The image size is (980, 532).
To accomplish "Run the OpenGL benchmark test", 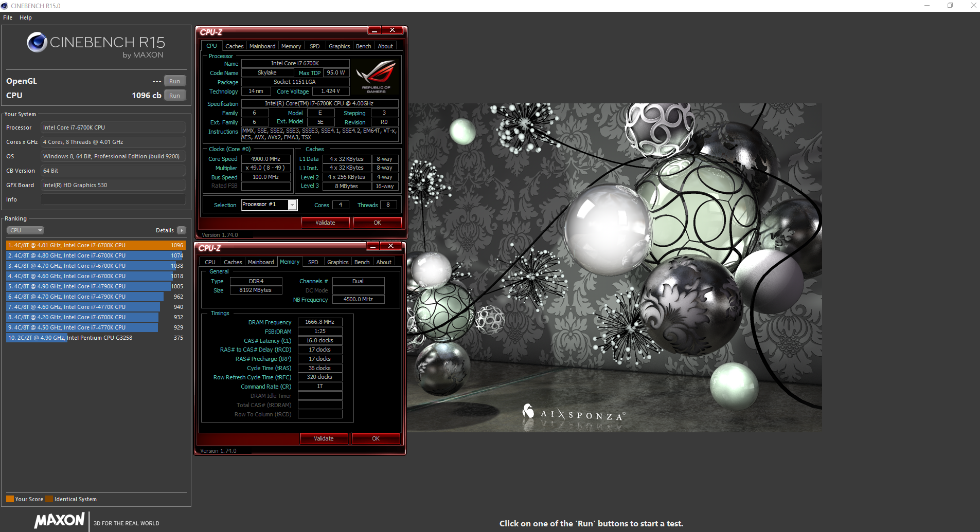I will (175, 81).
